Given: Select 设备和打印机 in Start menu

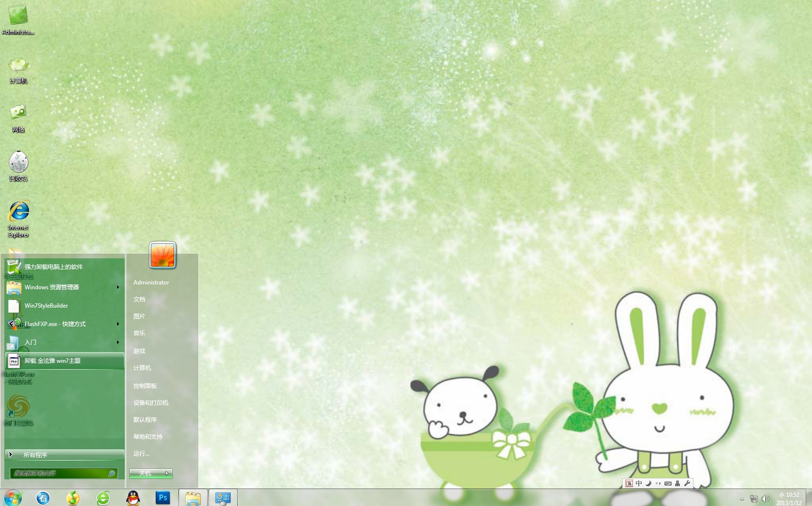Looking at the screenshot, I should 151,403.
